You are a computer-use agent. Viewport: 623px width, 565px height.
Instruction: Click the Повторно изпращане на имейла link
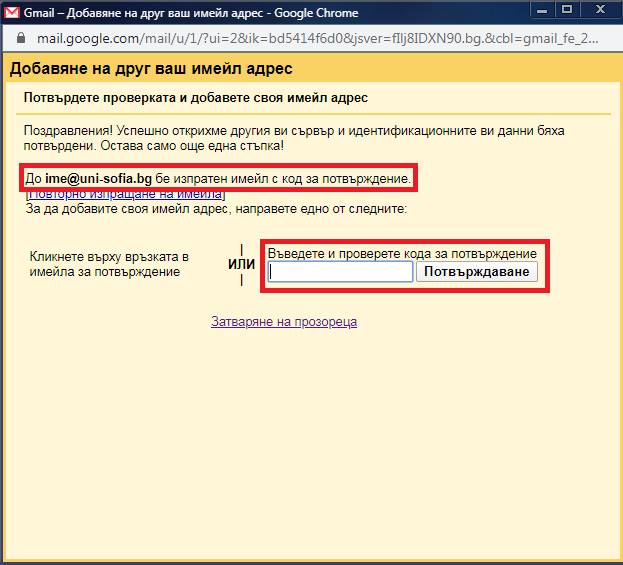pos(126,195)
